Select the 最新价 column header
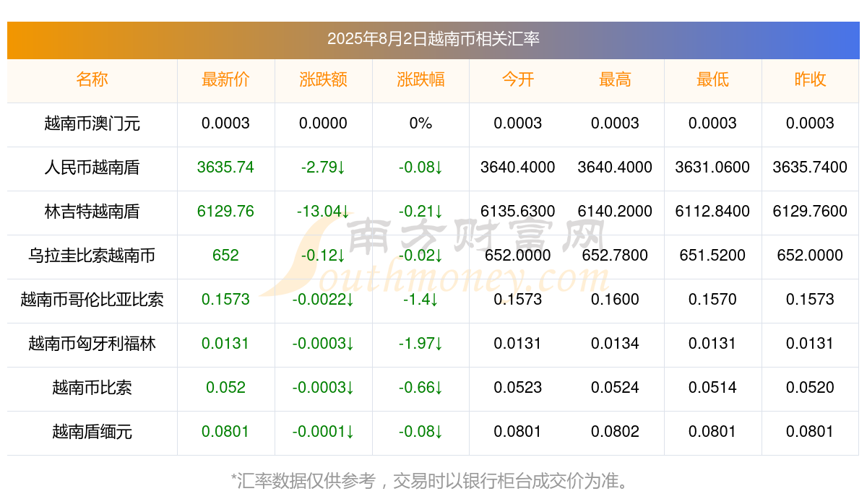 tap(225, 79)
